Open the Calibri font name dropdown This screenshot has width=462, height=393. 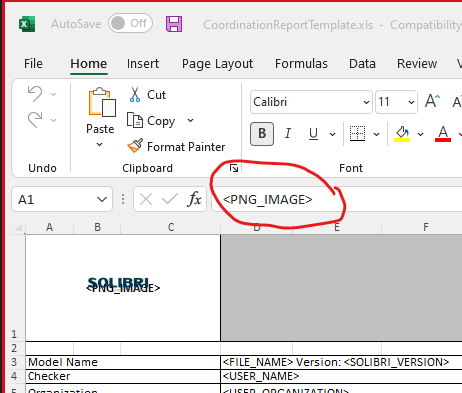pos(366,102)
